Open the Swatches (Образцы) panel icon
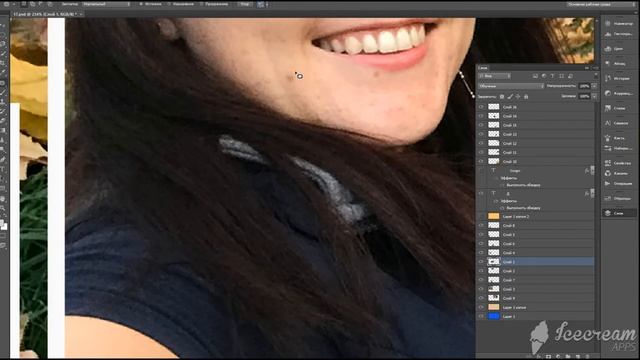This screenshot has width=640, height=360. pos(608,198)
